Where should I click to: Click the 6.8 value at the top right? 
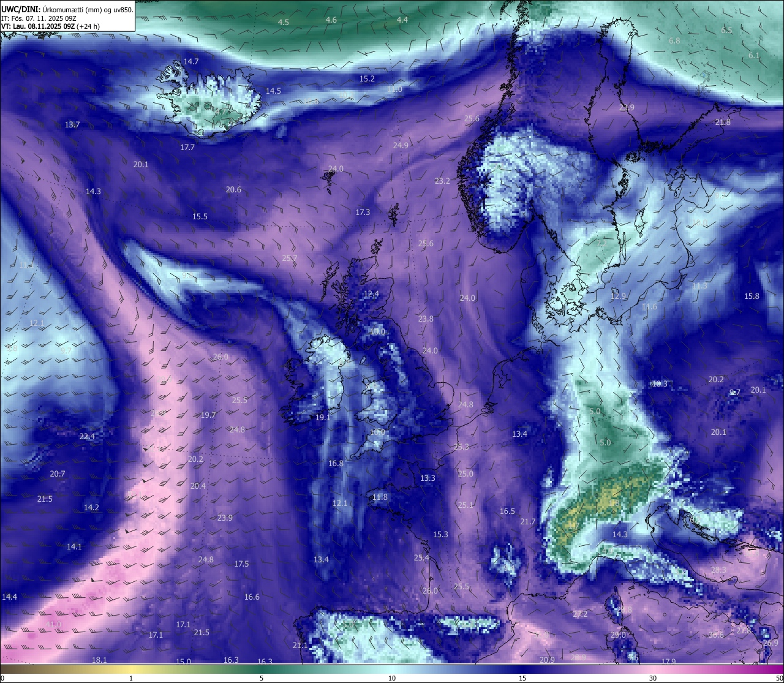674,41
